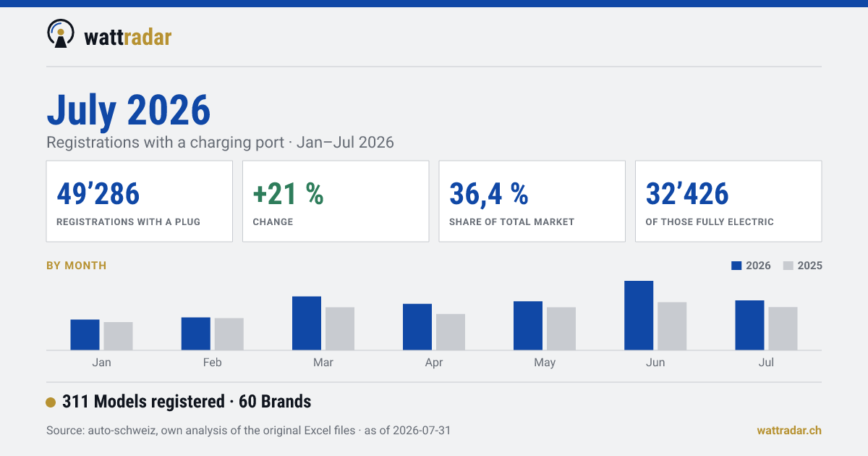Open the wattradar.ch link
Image resolution: width=868 pixels, height=456 pixels.
tap(789, 431)
